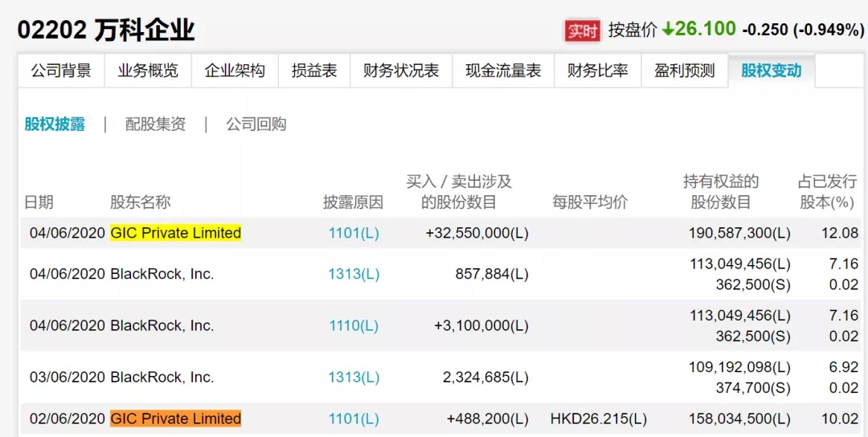The width and height of the screenshot is (868, 437).
Task: Switch to the 现金流量表 tab
Action: click(x=503, y=71)
